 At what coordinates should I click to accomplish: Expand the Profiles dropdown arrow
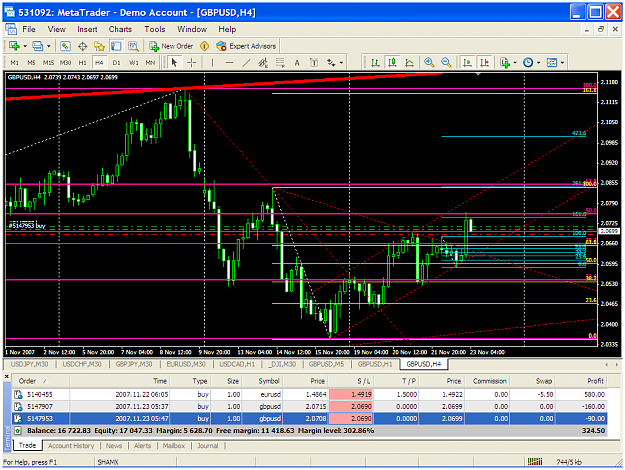[49, 46]
